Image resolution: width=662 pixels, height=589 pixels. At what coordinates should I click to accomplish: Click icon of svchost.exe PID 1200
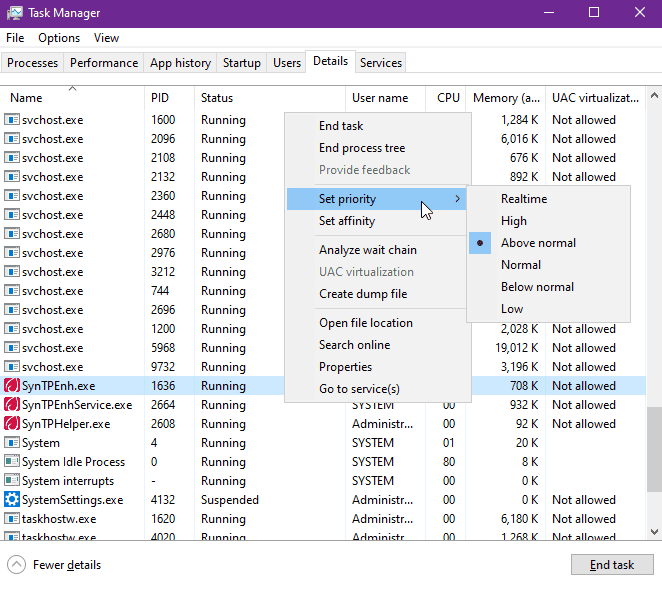point(12,328)
